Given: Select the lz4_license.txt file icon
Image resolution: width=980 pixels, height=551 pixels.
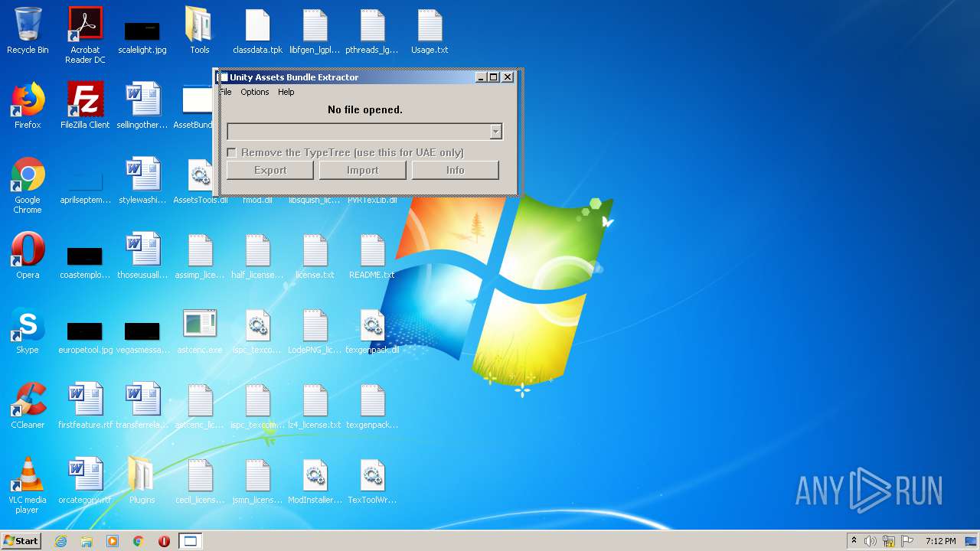Looking at the screenshot, I should (315, 406).
